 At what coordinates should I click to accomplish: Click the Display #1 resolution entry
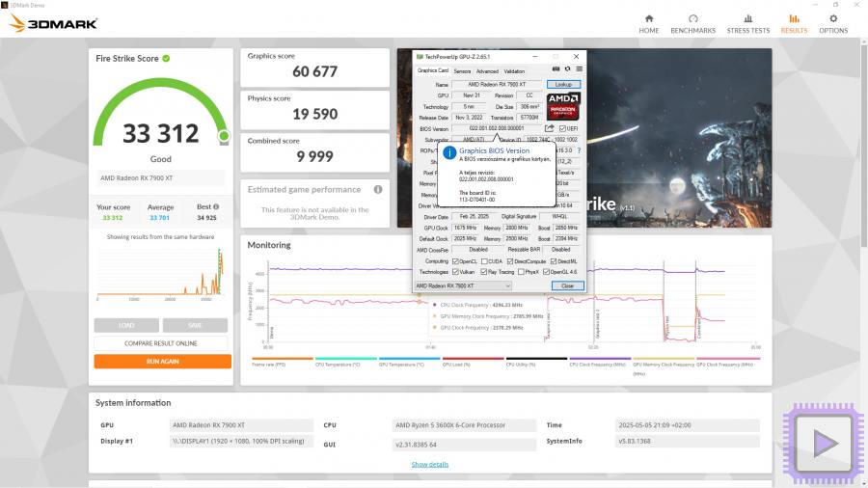click(241, 441)
